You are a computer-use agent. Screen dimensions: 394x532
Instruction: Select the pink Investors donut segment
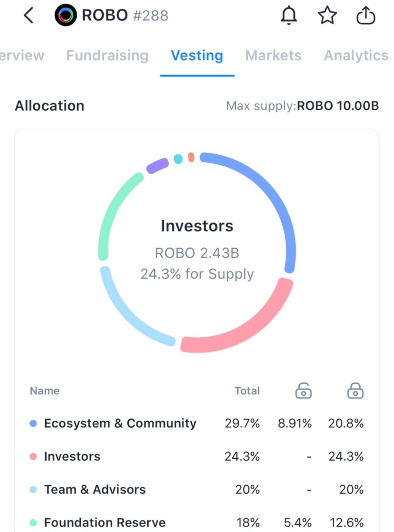248,328
